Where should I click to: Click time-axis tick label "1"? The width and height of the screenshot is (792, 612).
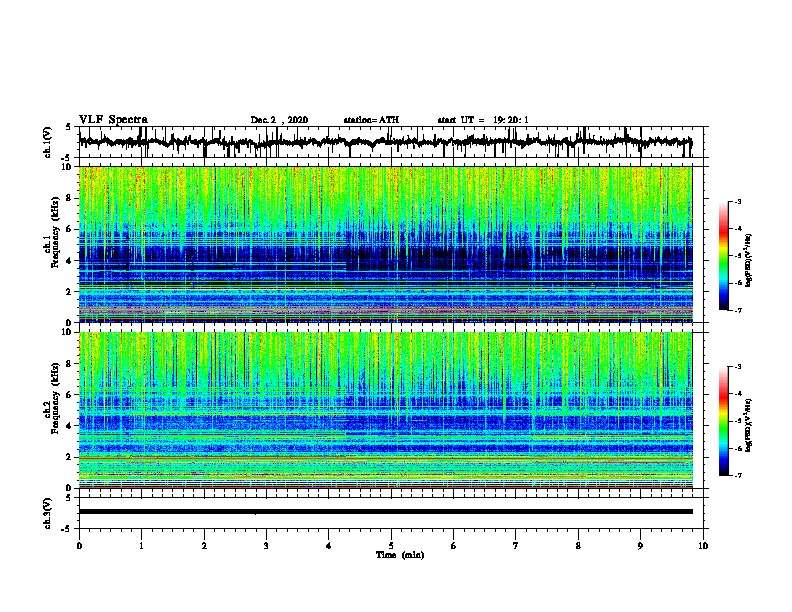tap(141, 546)
